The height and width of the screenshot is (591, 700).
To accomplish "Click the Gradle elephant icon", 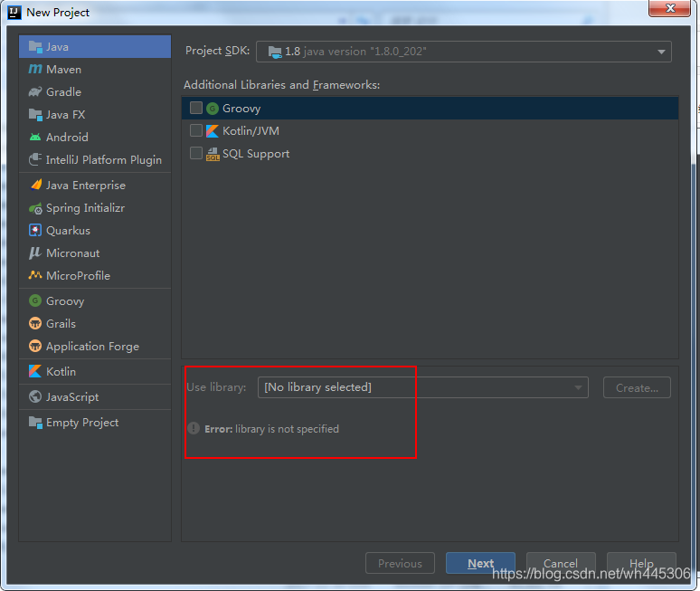I will click(x=35, y=92).
